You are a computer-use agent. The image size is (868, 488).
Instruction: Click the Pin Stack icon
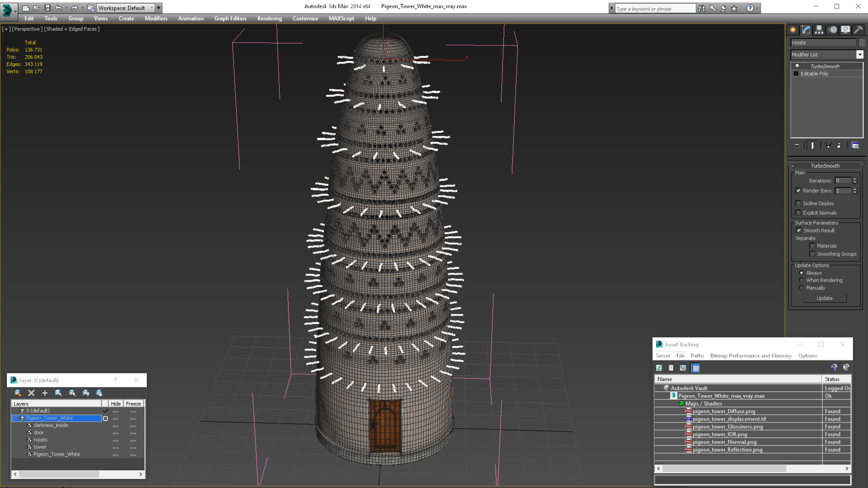(797, 145)
